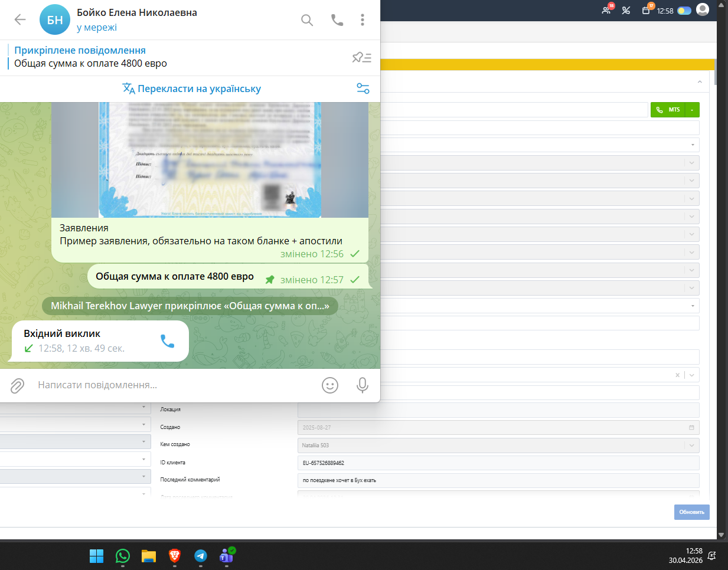Viewport: 728px width, 570px height.
Task: Click the 'у мережі' status text
Action: (97, 27)
